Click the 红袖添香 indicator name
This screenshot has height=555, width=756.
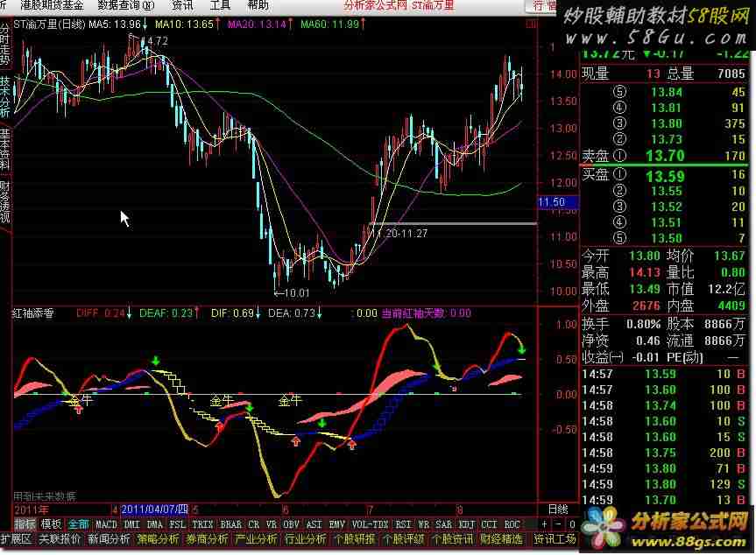pyautogui.click(x=32, y=313)
